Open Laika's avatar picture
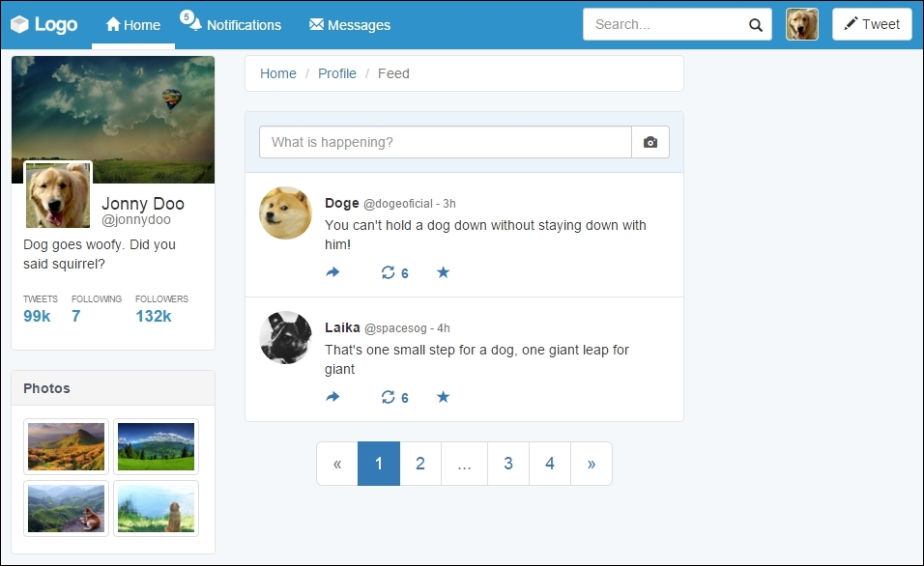Viewport: 924px width, 566px height. (x=285, y=337)
